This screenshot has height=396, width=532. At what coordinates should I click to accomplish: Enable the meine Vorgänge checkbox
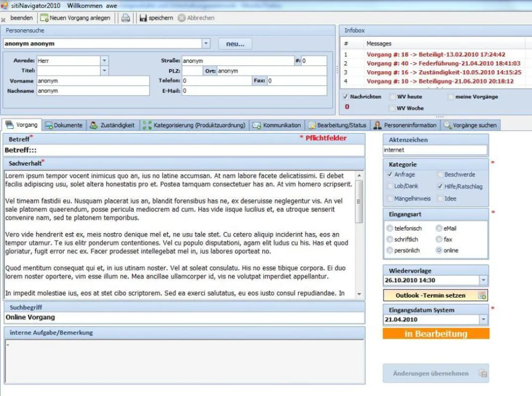tap(450, 97)
